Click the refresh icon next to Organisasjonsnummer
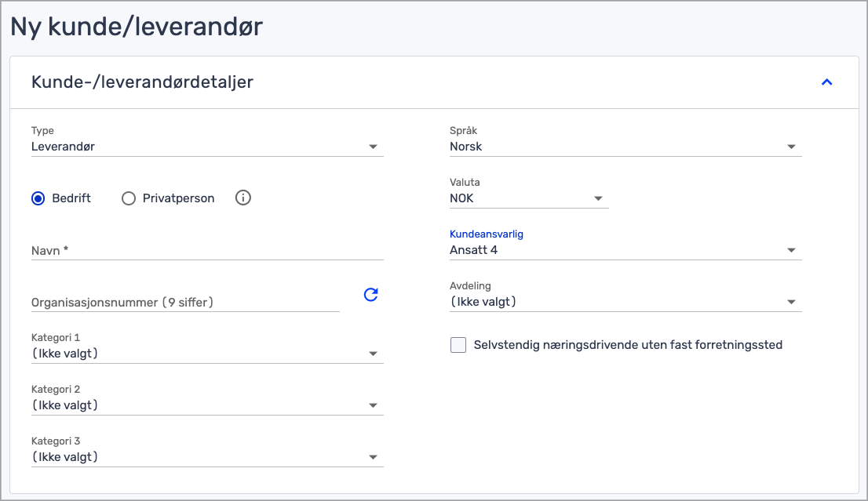The height and width of the screenshot is (501, 868). coord(371,295)
